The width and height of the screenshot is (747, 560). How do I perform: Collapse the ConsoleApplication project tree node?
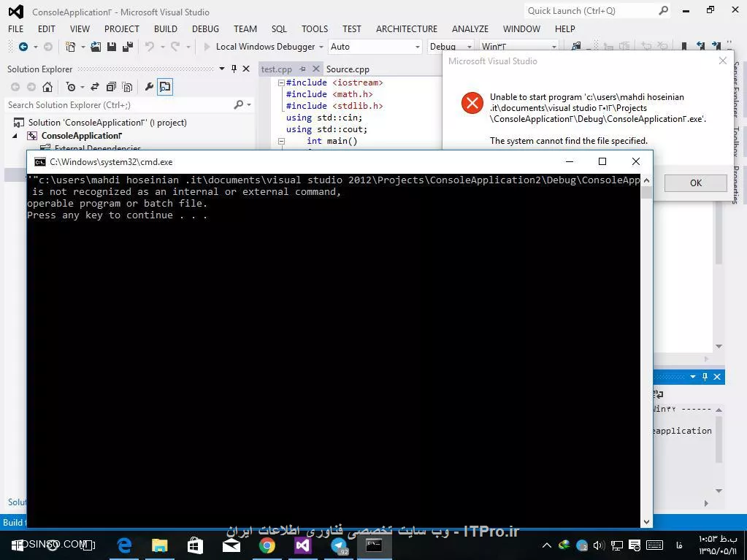[15, 136]
